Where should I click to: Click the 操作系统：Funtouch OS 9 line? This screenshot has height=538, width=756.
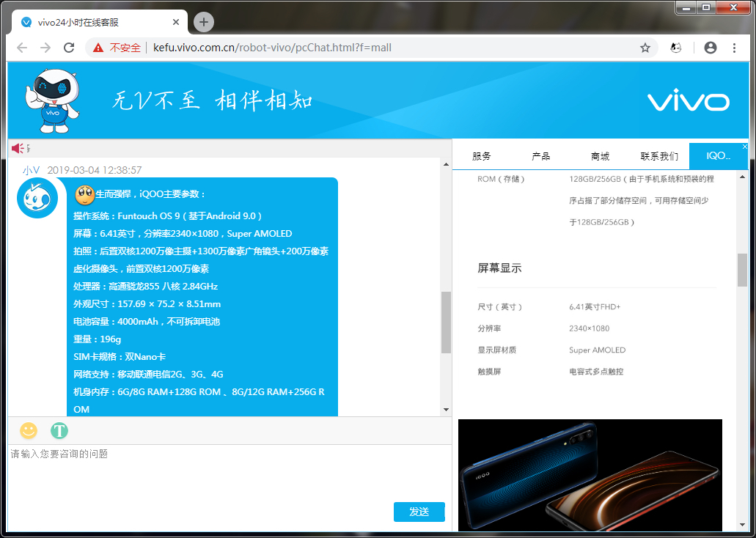click(x=168, y=216)
